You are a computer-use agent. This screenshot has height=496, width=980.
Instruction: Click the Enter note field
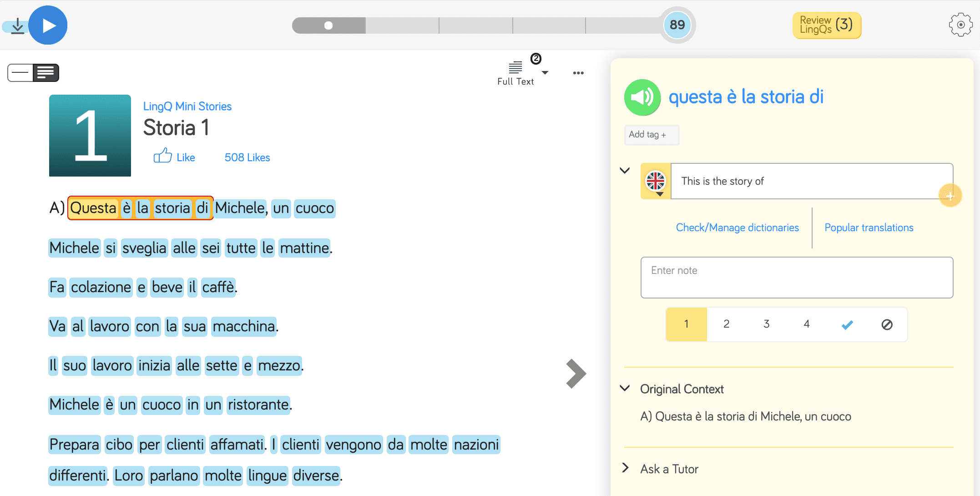[796, 278]
